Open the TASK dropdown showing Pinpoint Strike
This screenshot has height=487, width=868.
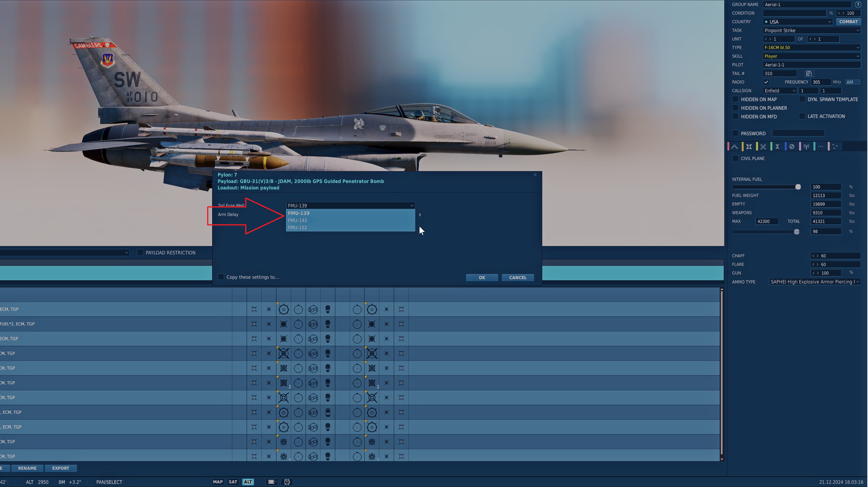point(812,30)
